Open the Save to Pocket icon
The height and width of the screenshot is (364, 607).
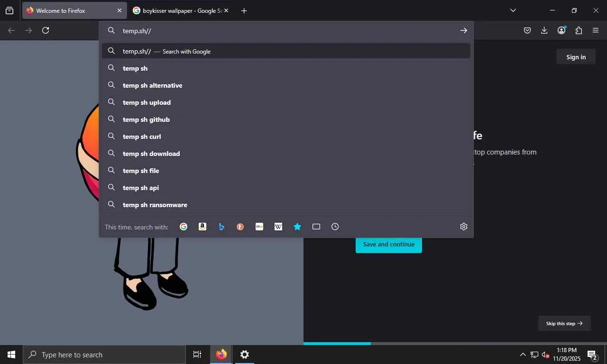pyautogui.click(x=527, y=30)
